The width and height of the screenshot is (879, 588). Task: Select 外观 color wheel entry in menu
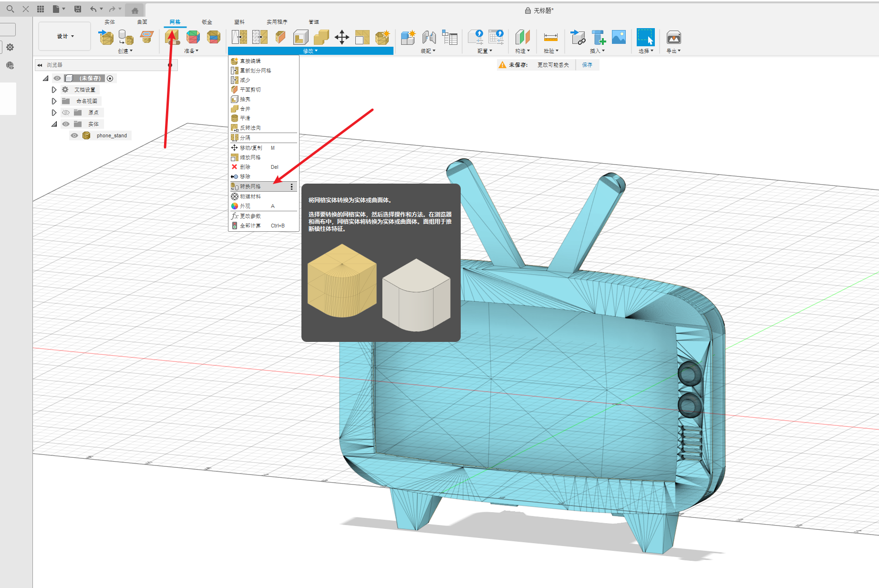245,206
